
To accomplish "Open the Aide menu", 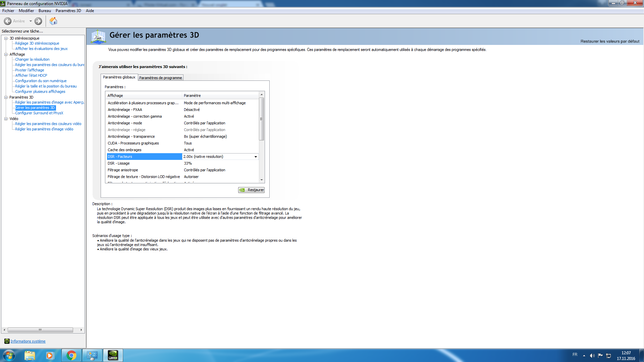I will [90, 11].
